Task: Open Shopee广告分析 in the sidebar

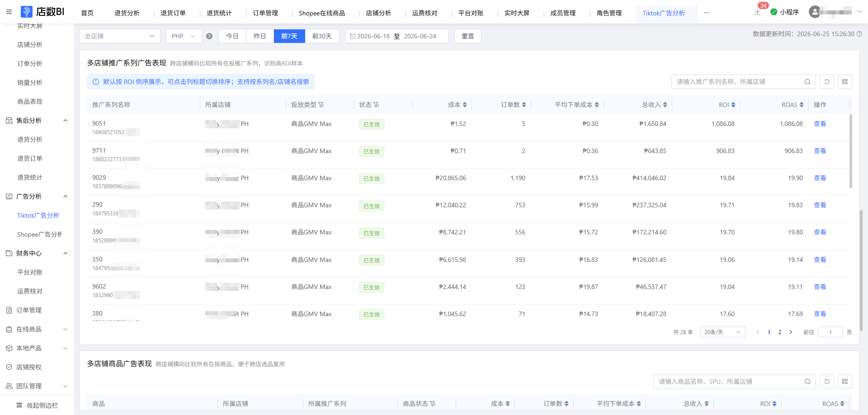Action: 40,234
